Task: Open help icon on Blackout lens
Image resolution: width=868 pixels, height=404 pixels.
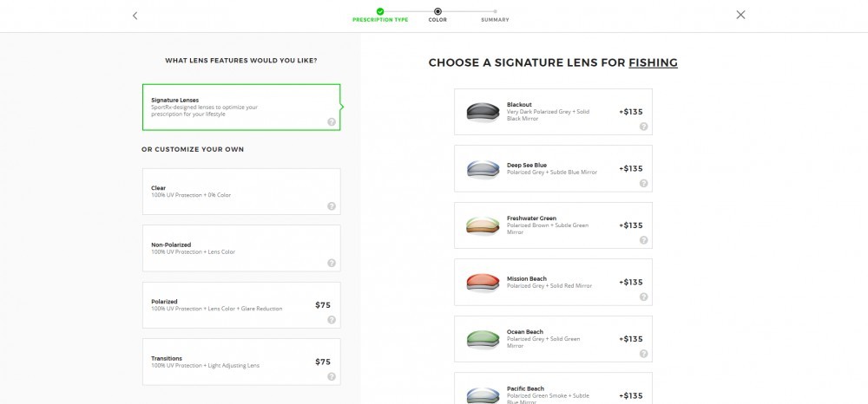Action: pos(643,127)
